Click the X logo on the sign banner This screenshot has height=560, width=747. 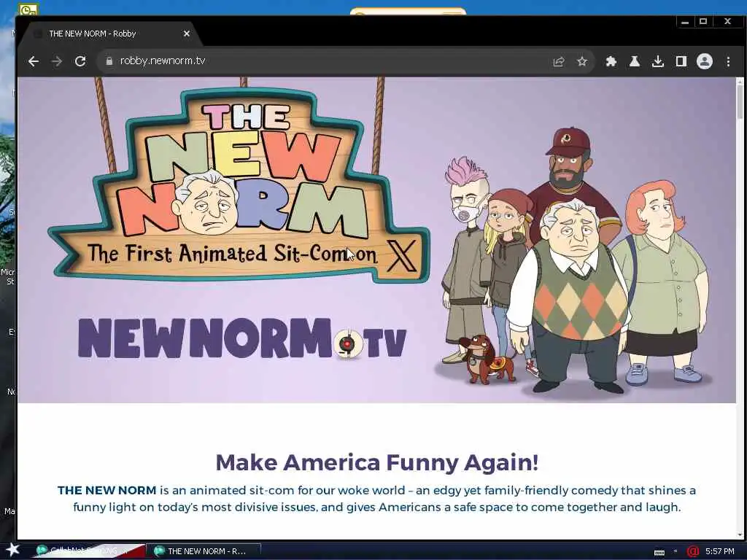(402, 255)
